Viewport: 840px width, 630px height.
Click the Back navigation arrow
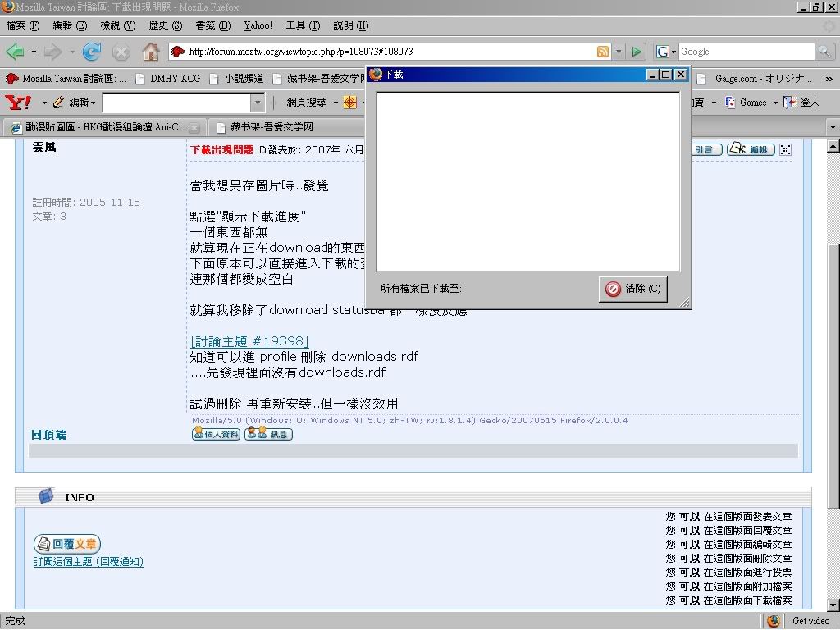click(15, 52)
